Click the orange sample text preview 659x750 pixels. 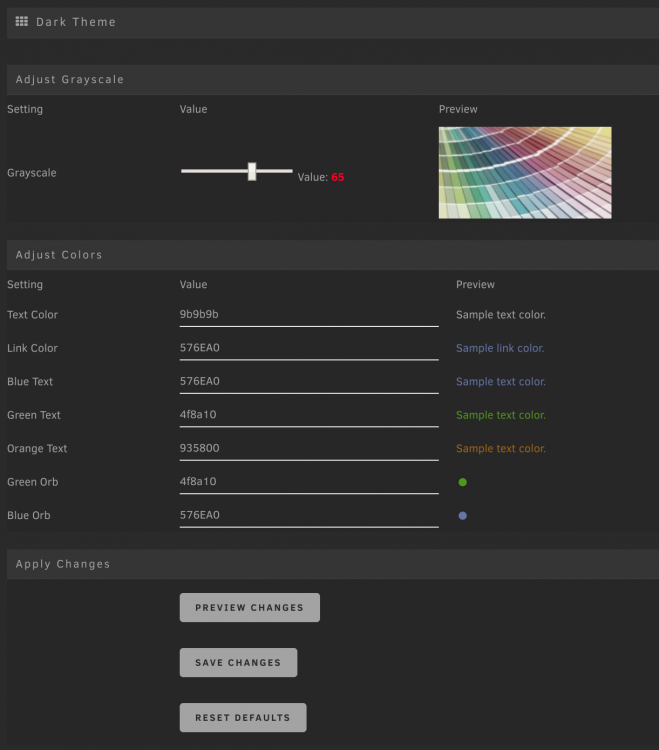pos(501,449)
